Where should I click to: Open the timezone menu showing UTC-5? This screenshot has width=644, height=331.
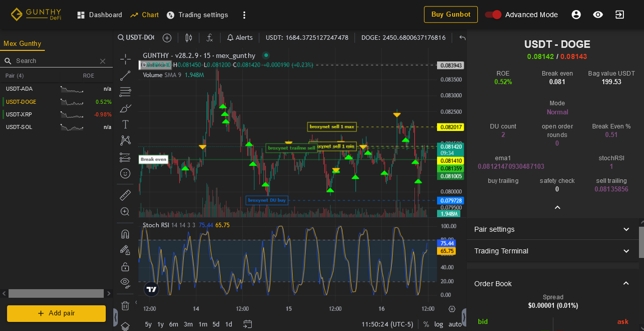click(387, 324)
